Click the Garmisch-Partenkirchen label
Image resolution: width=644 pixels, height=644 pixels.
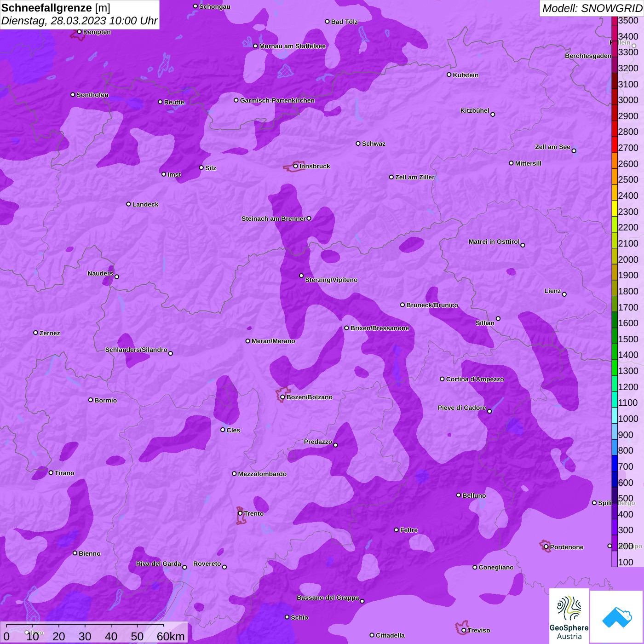[277, 100]
